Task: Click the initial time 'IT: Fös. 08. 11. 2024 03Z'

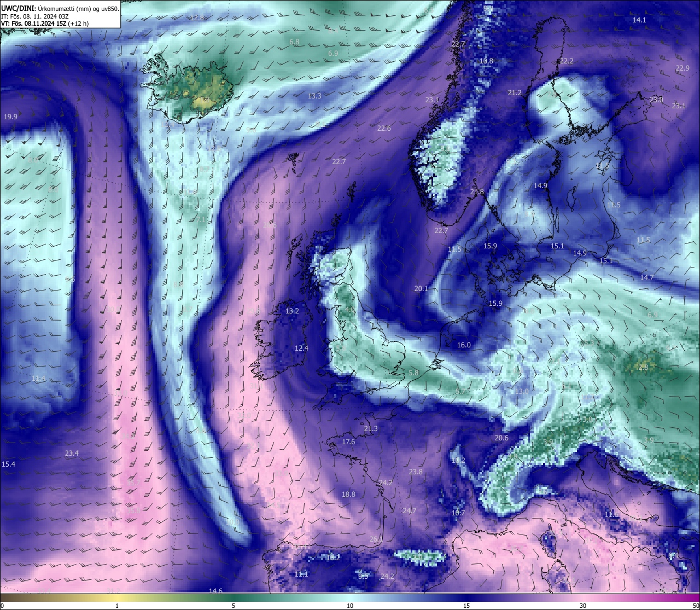Action: pos(35,16)
